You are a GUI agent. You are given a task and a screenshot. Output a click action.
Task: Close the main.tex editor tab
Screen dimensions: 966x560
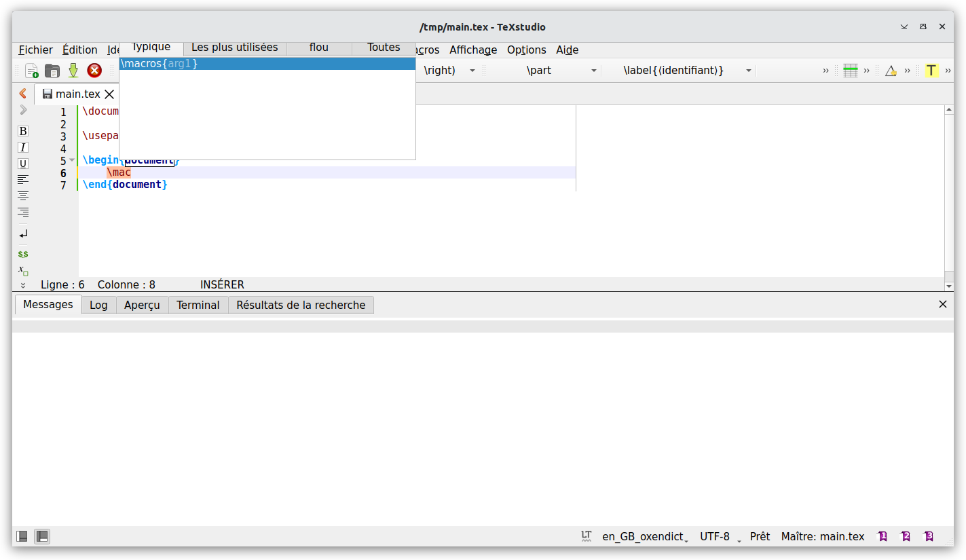click(x=109, y=94)
